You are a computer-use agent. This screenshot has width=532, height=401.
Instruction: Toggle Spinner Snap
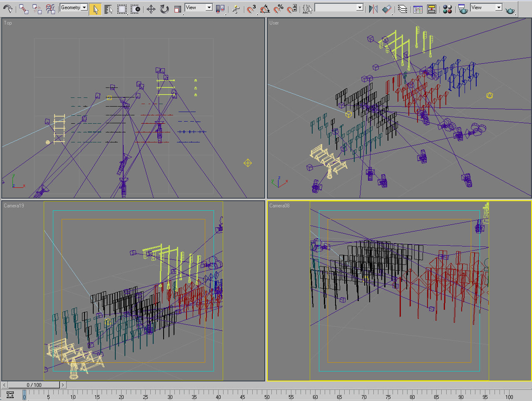(x=292, y=9)
